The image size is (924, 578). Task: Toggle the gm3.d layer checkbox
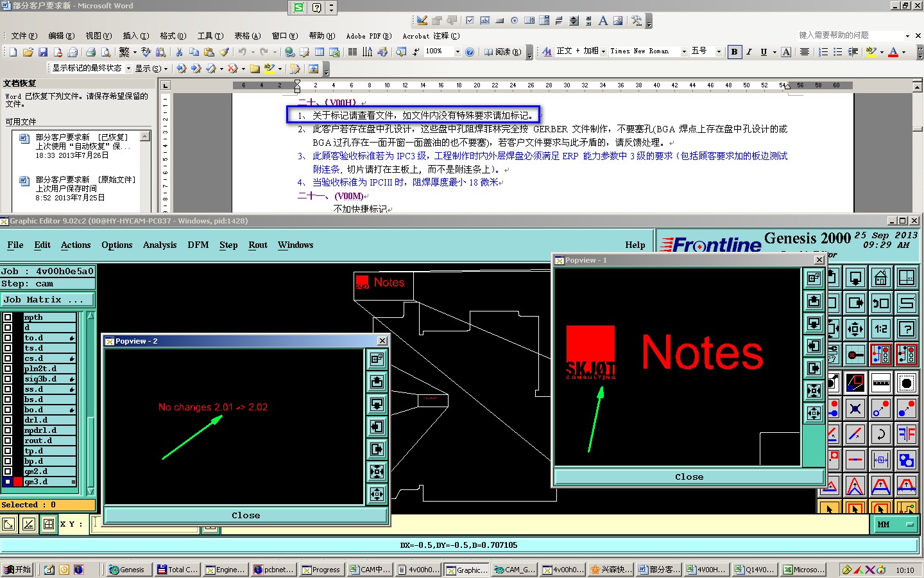point(8,482)
